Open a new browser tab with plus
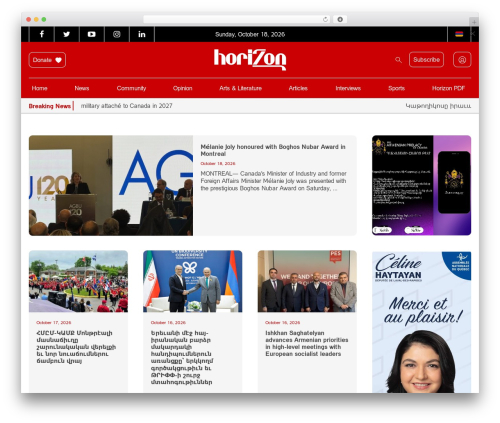Image resolution: width=500 pixels, height=423 pixels. [x=474, y=22]
